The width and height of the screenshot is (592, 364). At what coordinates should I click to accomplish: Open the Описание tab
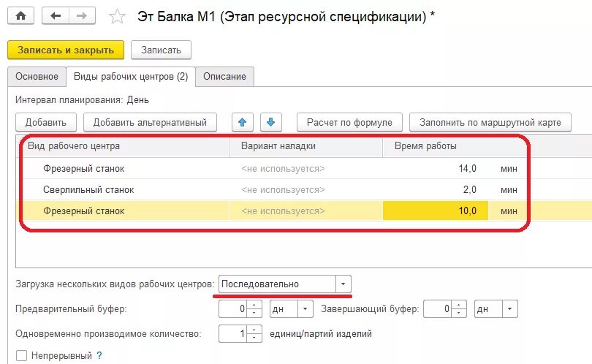coord(224,77)
